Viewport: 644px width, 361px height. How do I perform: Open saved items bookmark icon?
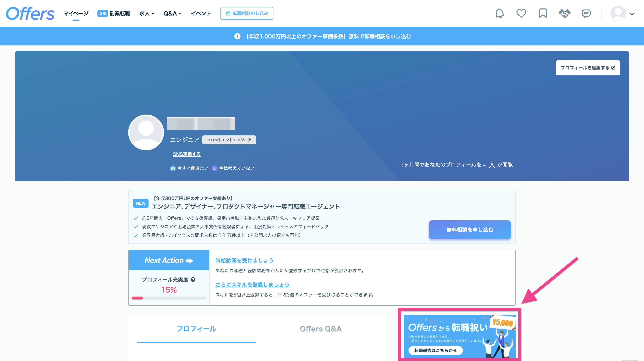pyautogui.click(x=543, y=13)
